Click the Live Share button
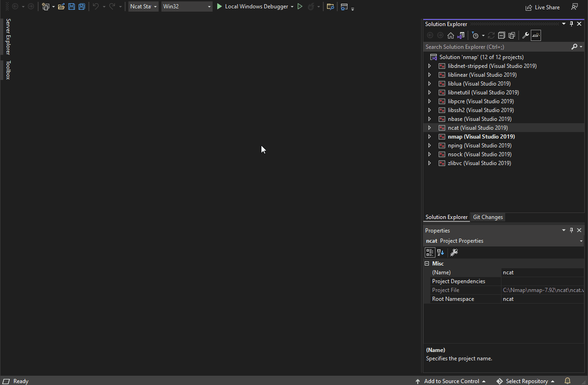588x385 pixels. click(542, 7)
